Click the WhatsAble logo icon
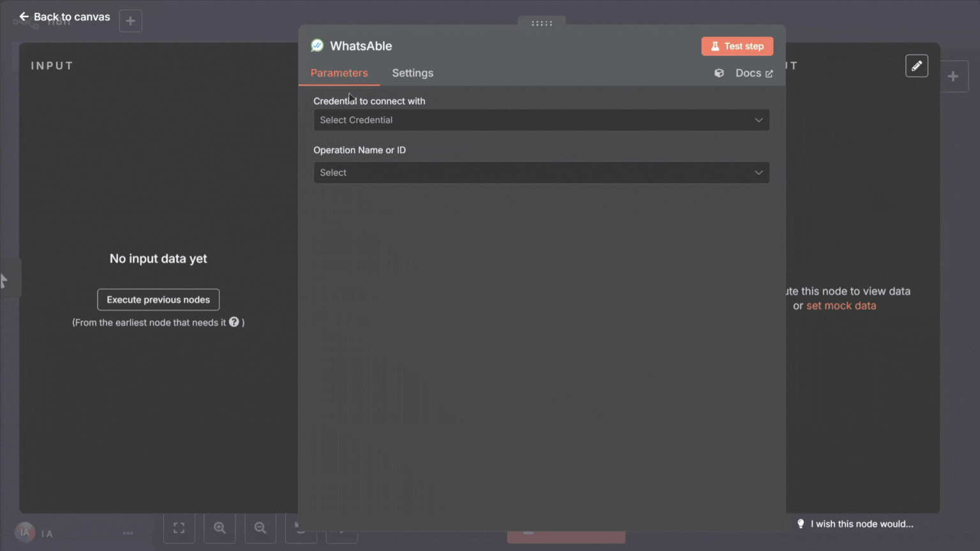980x551 pixels. click(317, 45)
